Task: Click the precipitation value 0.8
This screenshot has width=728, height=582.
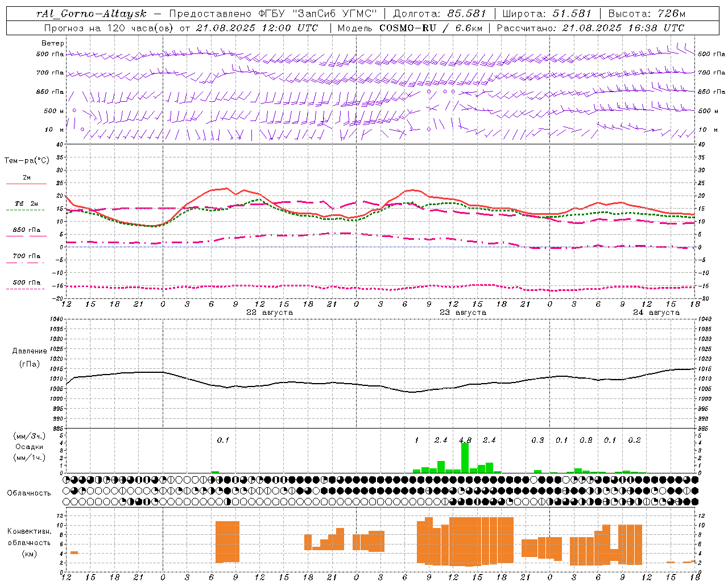Action: pos(586,440)
